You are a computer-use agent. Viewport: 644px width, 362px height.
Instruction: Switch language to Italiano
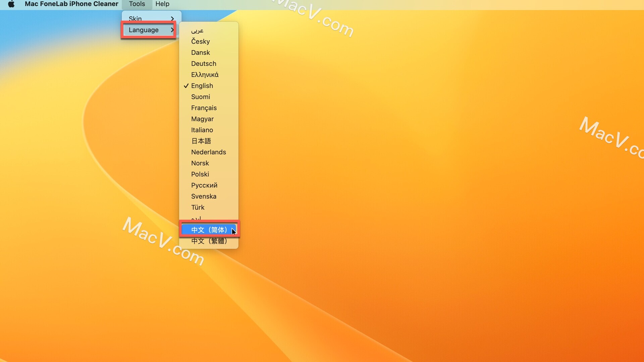tap(209, 130)
